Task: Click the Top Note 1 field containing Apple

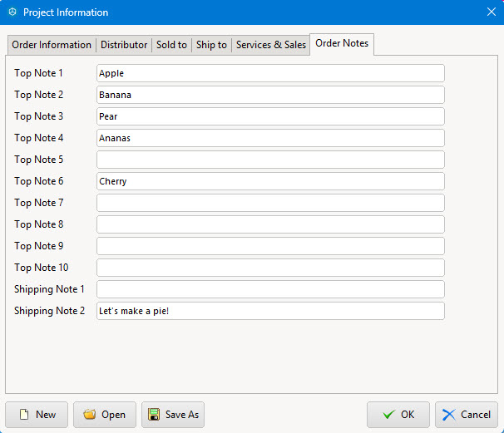Action: point(270,73)
